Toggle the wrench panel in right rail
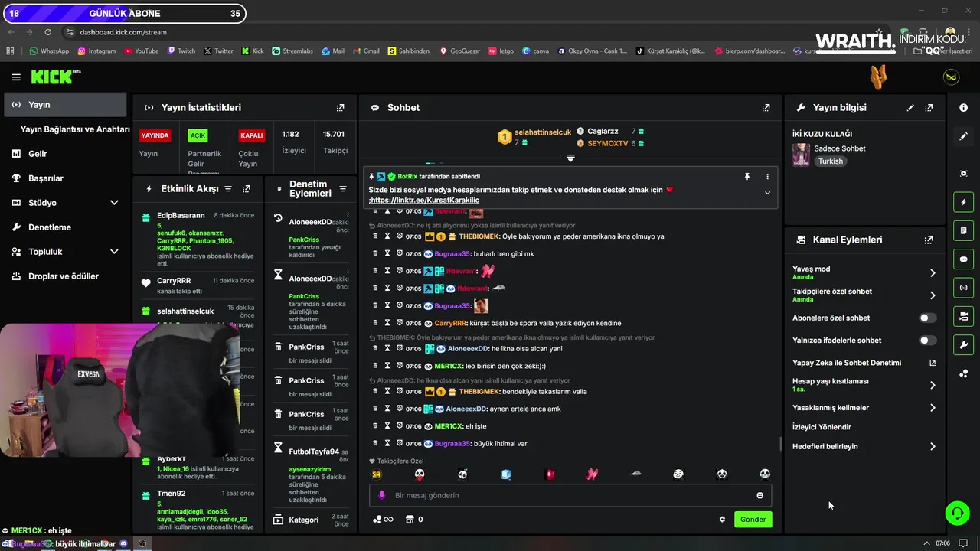980x551 pixels. click(963, 344)
